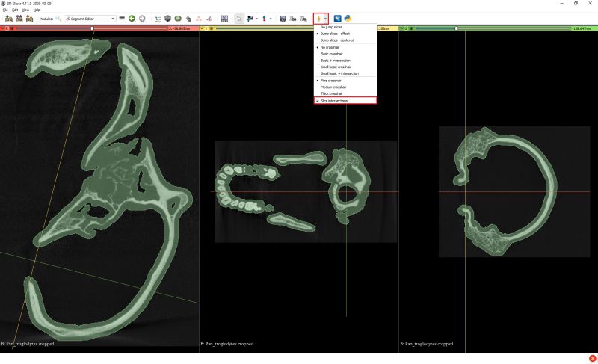The width and height of the screenshot is (598, 364).
Task: Open the scene views icon
Action: (x=293, y=18)
